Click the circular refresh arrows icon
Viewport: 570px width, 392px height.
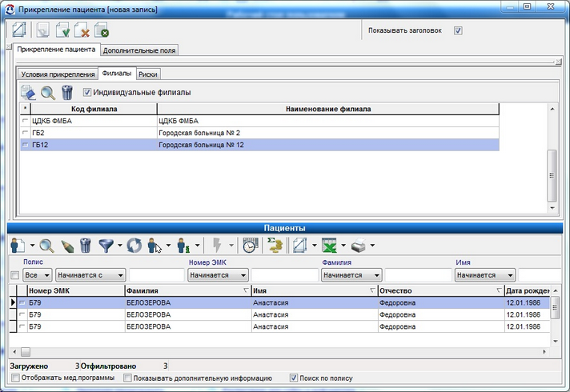134,246
